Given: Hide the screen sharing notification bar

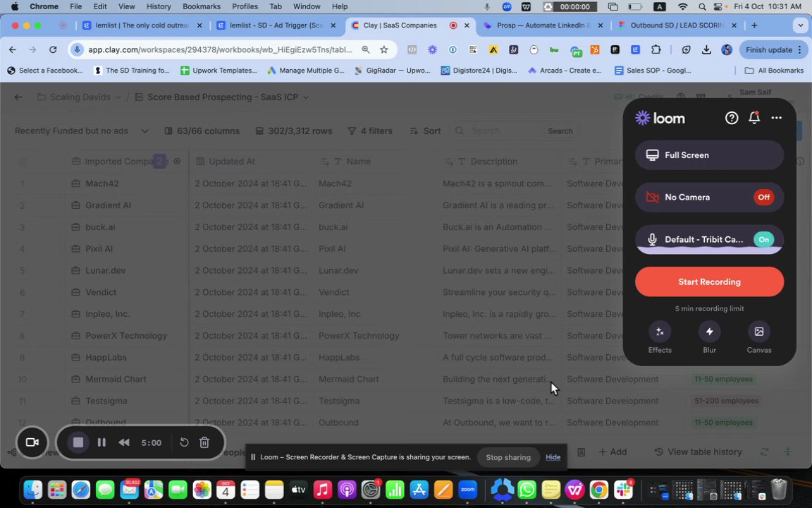Looking at the screenshot, I should point(553,457).
